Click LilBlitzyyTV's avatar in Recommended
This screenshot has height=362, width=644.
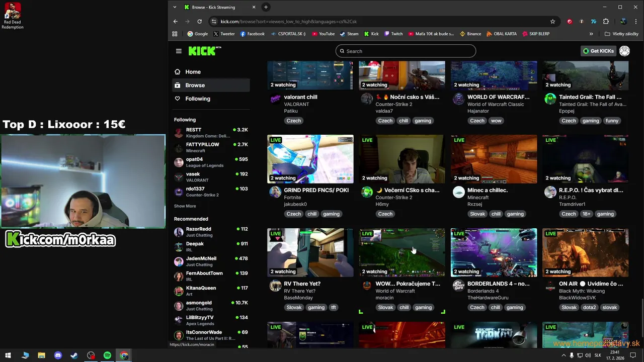[179, 320]
